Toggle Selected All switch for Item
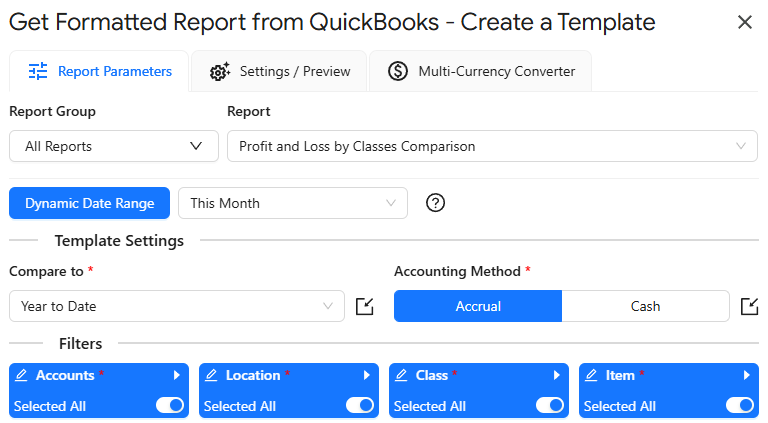Screen dimensions: 768x423 (740, 405)
